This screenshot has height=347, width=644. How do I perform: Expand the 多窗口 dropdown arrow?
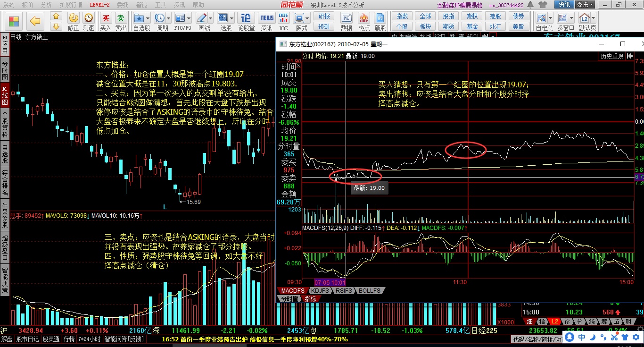tap(572, 18)
